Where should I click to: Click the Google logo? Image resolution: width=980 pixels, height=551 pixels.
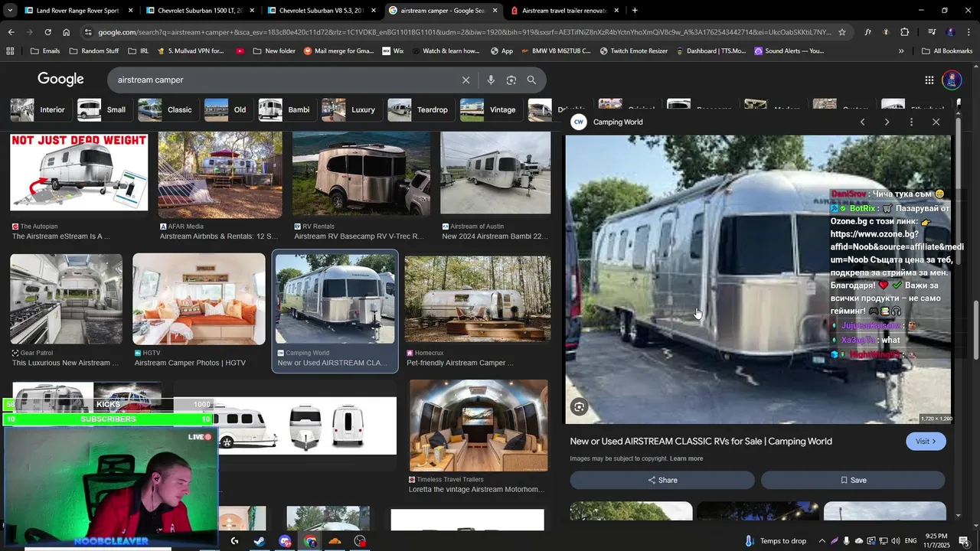click(x=60, y=80)
